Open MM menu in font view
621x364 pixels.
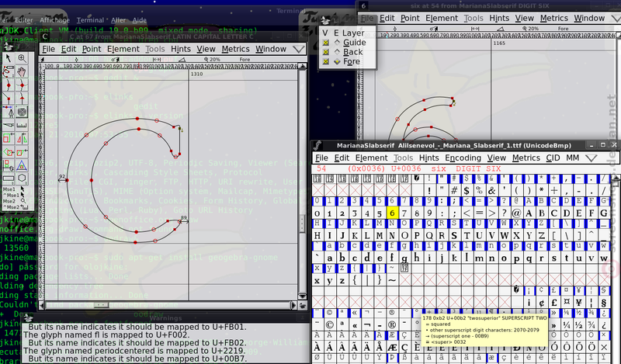[x=573, y=158]
